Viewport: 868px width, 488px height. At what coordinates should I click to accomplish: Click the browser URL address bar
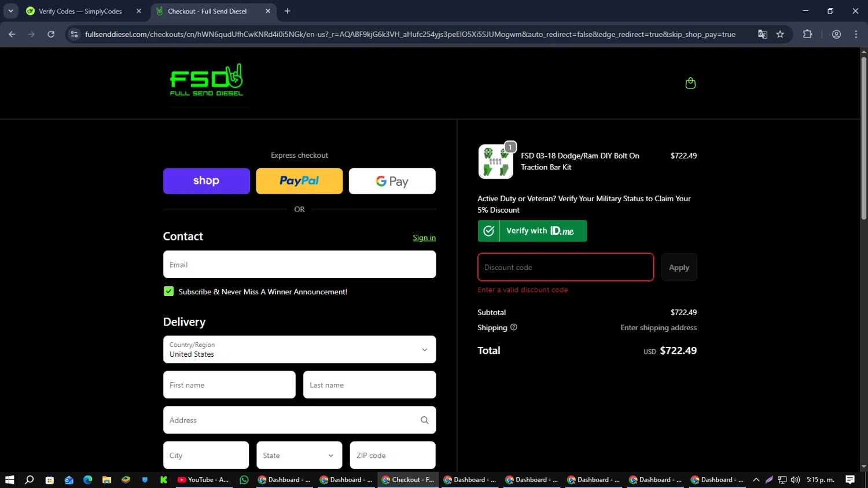click(410, 34)
